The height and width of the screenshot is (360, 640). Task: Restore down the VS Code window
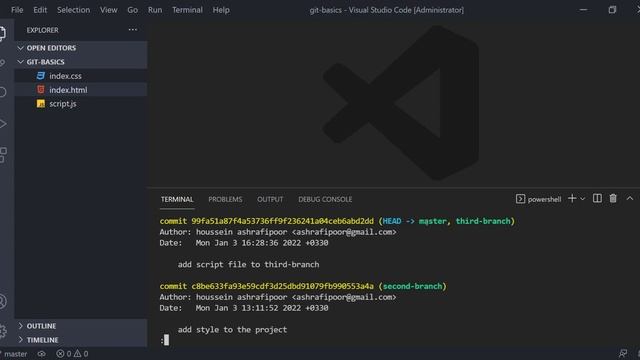[x=612, y=10]
